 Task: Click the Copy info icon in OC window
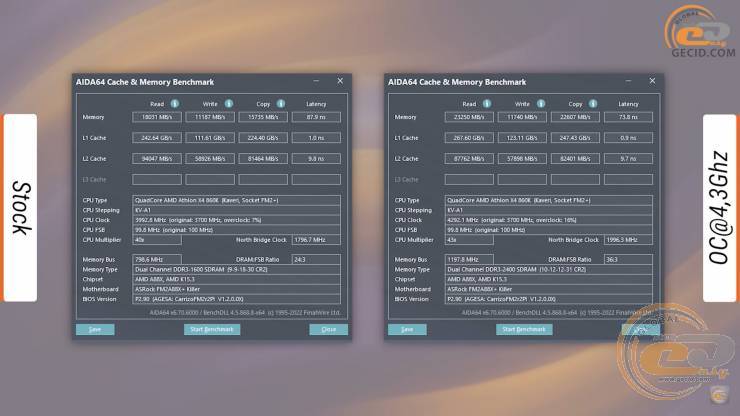pos(593,103)
